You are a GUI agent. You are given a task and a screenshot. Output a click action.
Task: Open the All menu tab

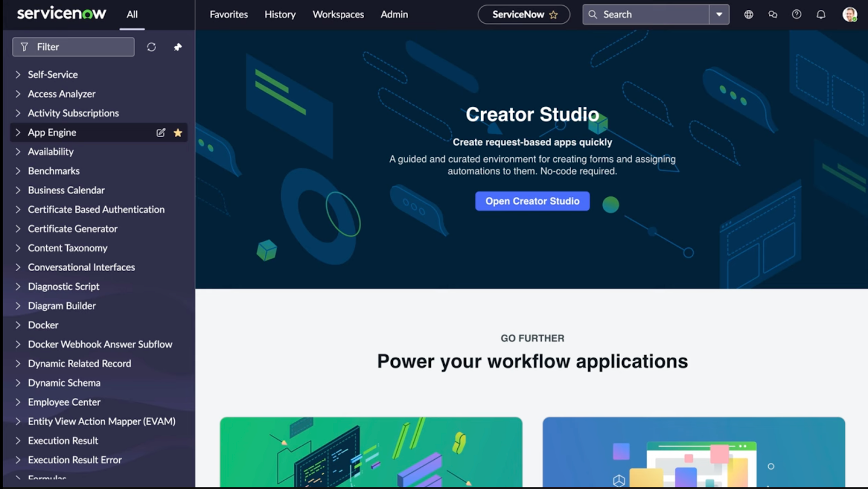click(132, 15)
